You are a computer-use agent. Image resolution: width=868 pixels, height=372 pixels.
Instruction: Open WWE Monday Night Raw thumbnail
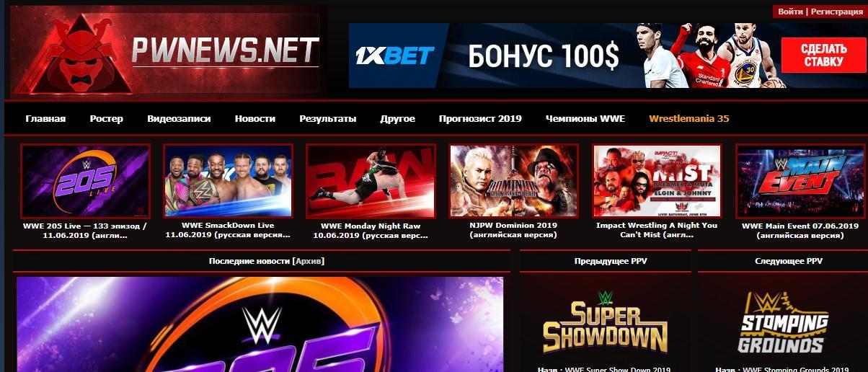tap(371, 180)
